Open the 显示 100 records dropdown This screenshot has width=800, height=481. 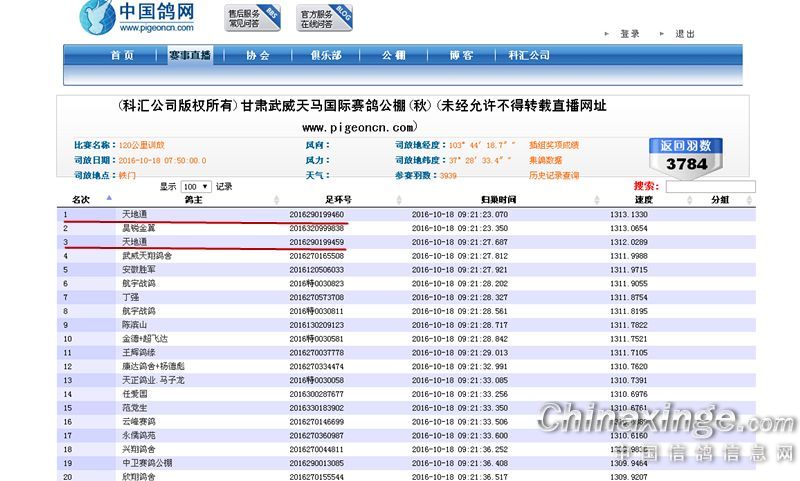pos(196,187)
